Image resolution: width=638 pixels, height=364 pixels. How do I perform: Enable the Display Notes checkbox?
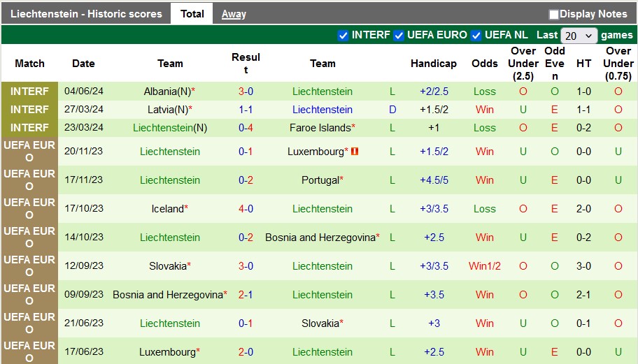coord(554,14)
